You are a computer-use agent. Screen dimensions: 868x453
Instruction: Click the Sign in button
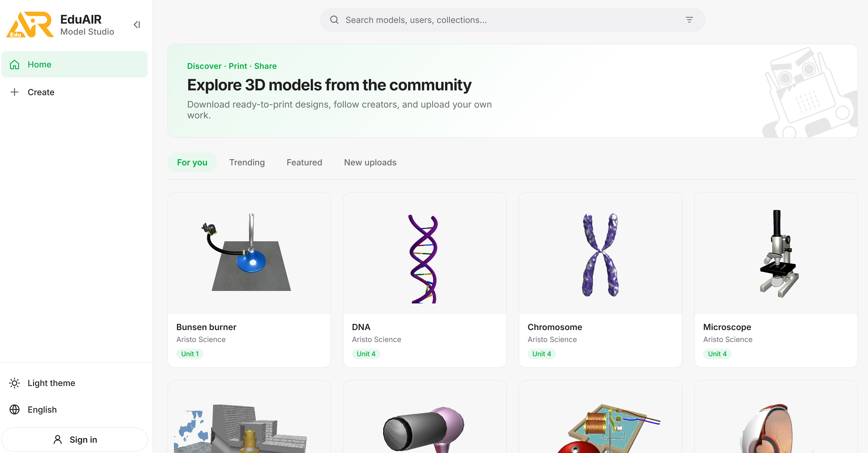[74, 439]
